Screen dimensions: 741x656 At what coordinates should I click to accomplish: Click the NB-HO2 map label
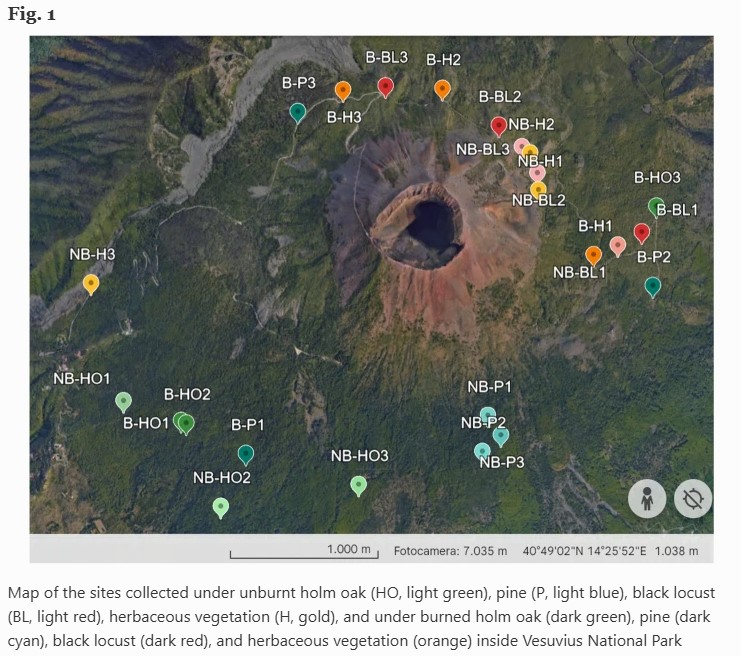pyautogui.click(x=222, y=477)
